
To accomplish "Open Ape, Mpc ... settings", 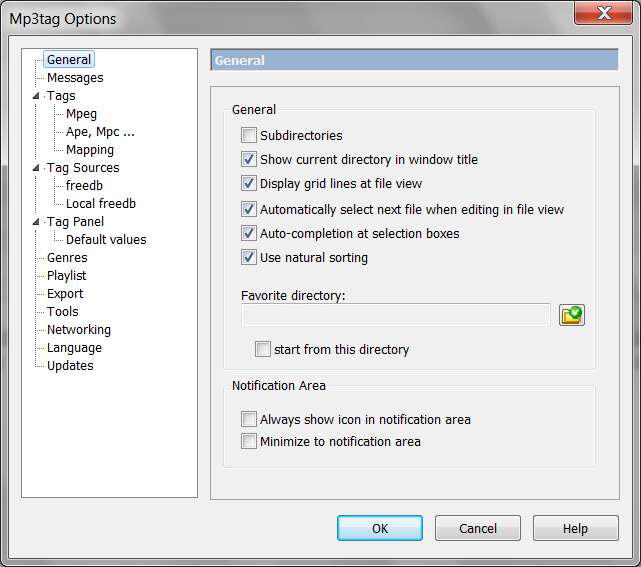I will 100,132.
